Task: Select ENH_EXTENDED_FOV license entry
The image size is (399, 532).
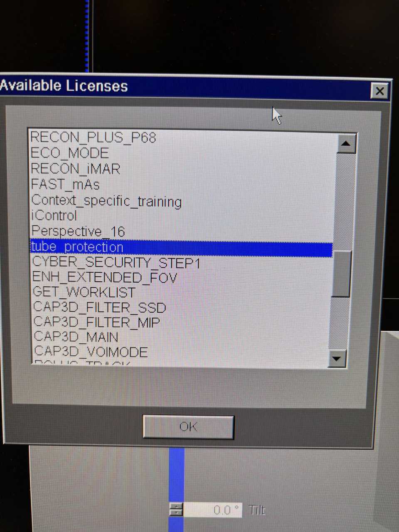Action: click(105, 278)
